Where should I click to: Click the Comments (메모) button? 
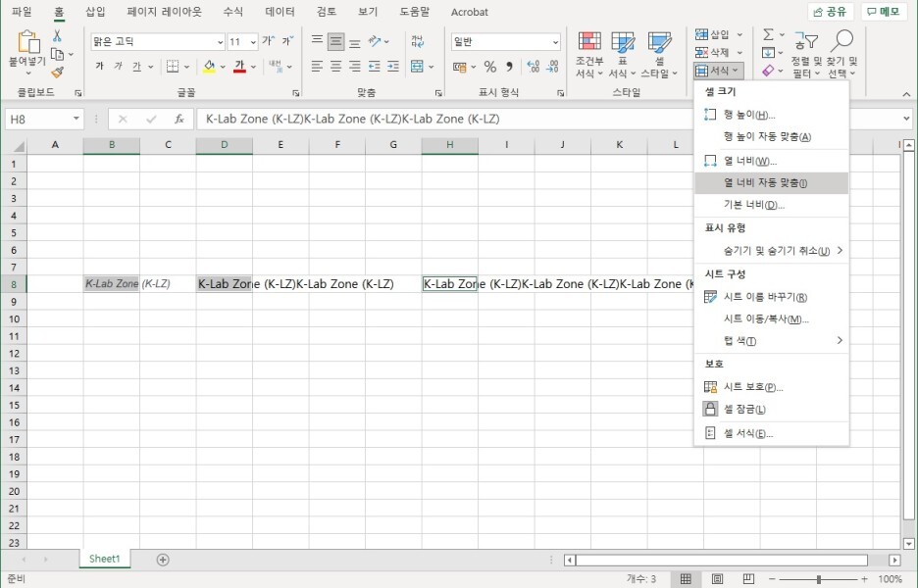(x=884, y=12)
